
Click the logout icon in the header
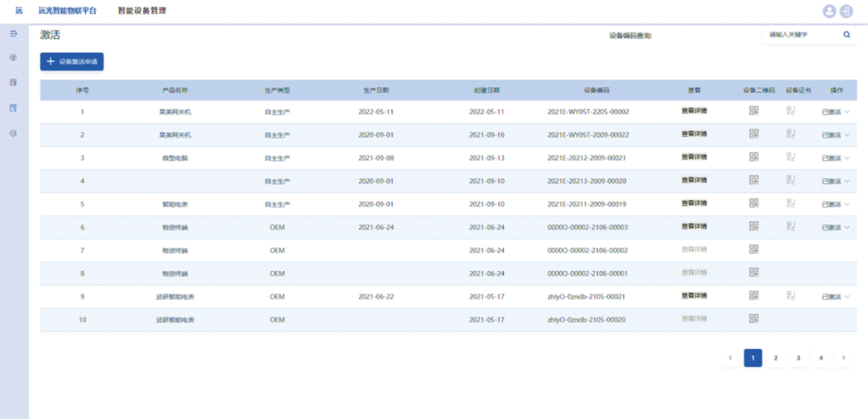(846, 11)
